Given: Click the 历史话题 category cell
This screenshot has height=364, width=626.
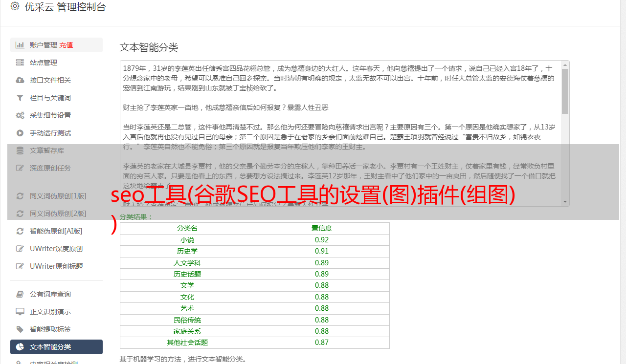Looking at the screenshot, I should (x=187, y=274).
